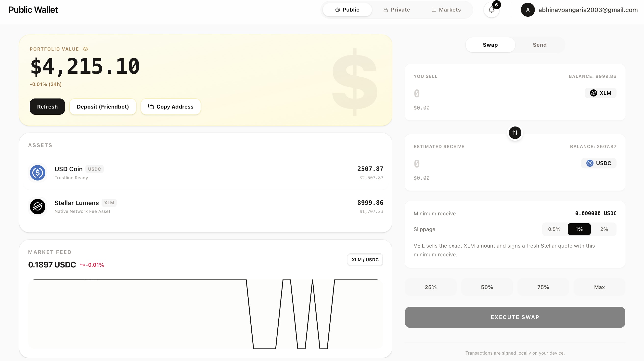This screenshot has width=644, height=361.
Task: Open the XLM / USDC pair selector
Action: click(x=365, y=260)
